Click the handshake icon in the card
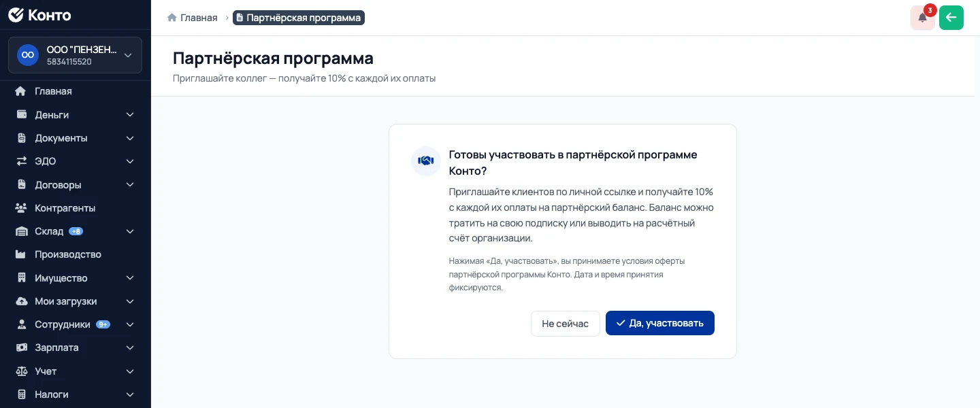Screen dimensions: 980x408 click(426, 161)
